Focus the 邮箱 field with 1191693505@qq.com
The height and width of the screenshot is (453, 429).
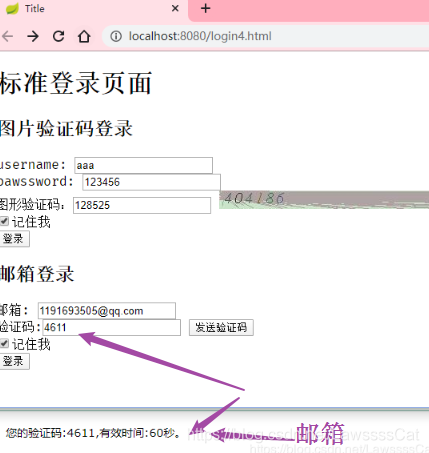tap(107, 311)
